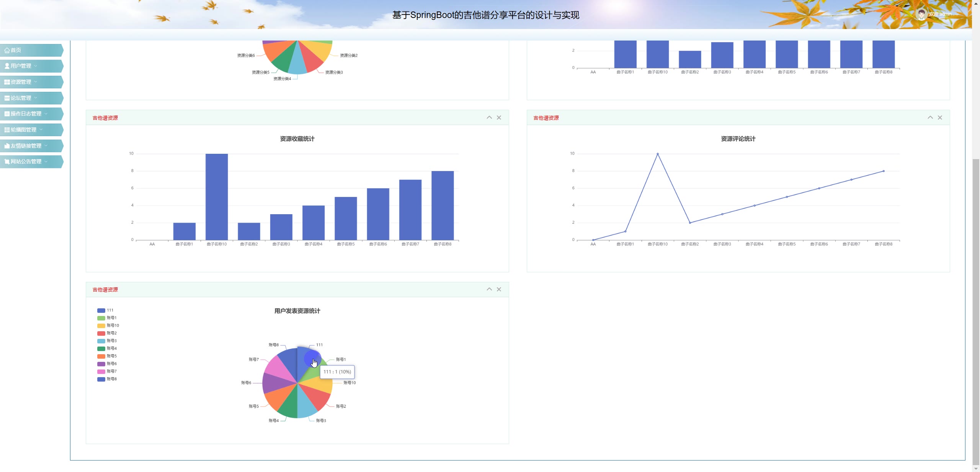Open the 论坛管理 menu
This screenshot has width=980, height=472.
point(21,98)
